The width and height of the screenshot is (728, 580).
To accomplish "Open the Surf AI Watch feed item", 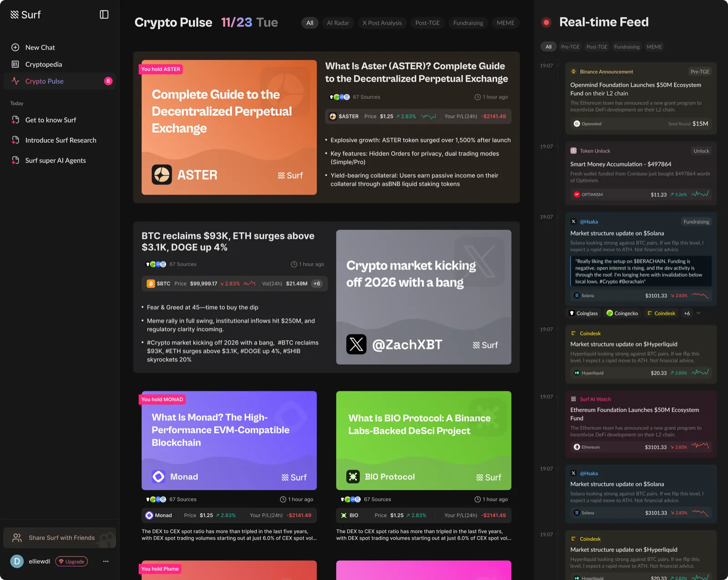I will coord(641,423).
